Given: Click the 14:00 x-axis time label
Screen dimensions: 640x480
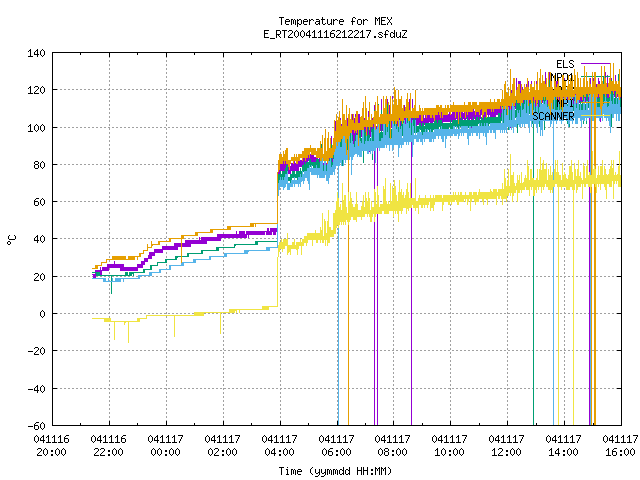Looking at the screenshot, I should 563,452.
